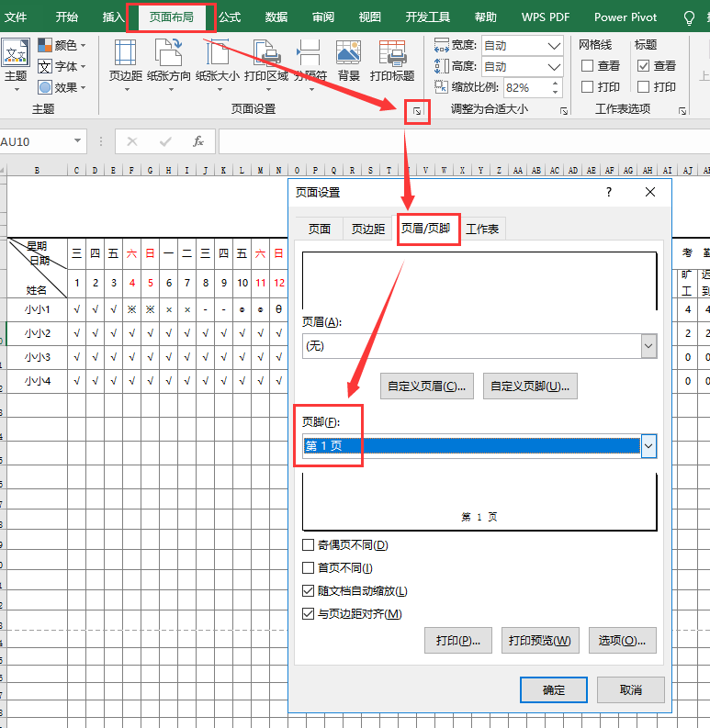
Task: Click the insert function fx icon
Action: point(198,141)
